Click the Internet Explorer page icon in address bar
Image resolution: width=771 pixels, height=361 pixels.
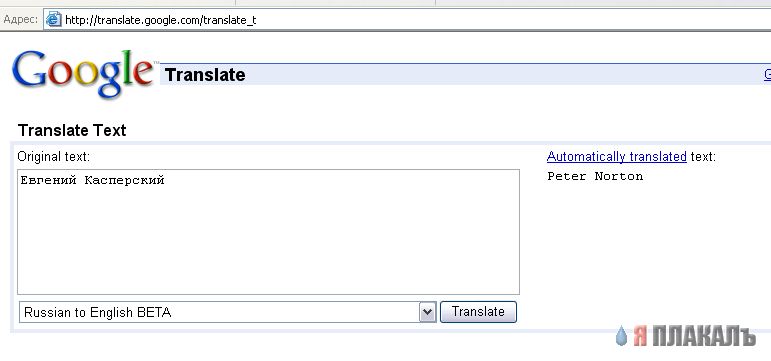pos(54,20)
